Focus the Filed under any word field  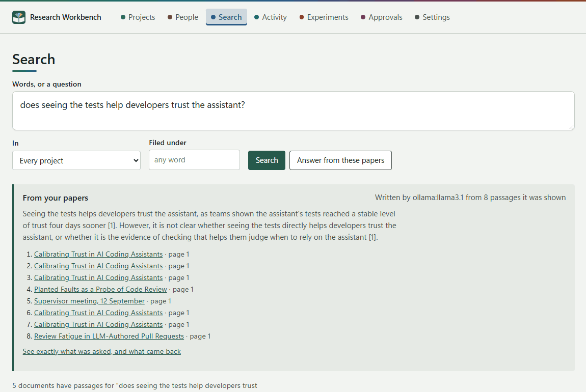(x=194, y=160)
